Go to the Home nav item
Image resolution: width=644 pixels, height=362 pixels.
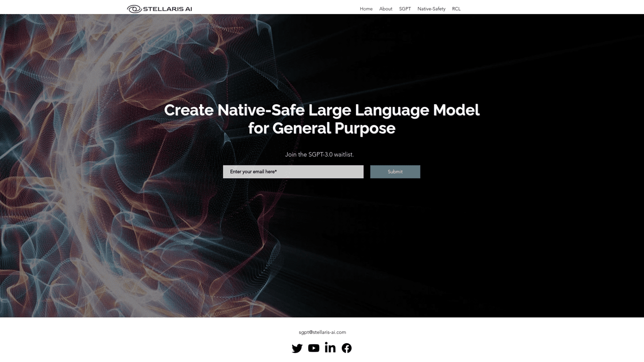(x=366, y=9)
